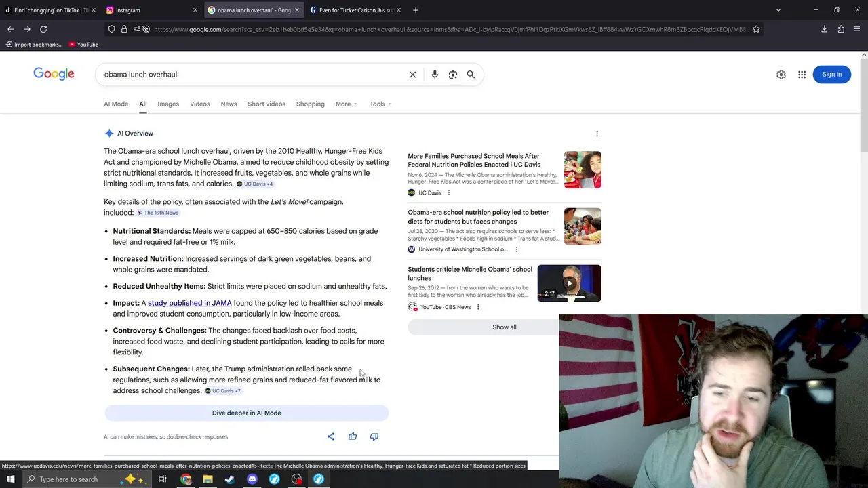868x488 pixels.
Task: Open three-dot menu beside UC Davis source
Action: point(448,192)
